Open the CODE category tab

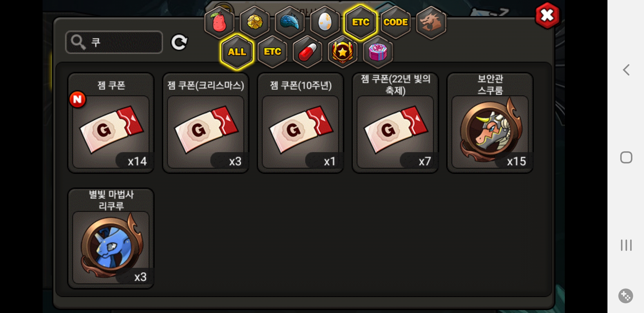pos(396,22)
